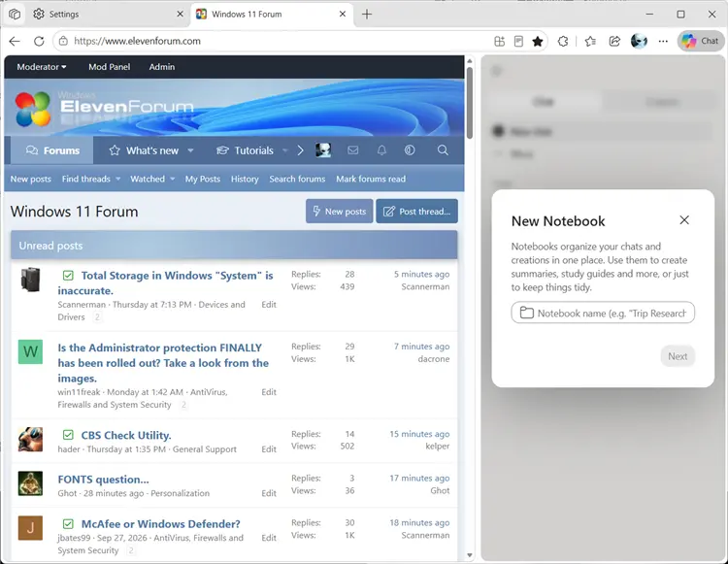Open Scannerman avatar on Total Storage thread
Viewport: 728px width, 564px height.
(30, 280)
